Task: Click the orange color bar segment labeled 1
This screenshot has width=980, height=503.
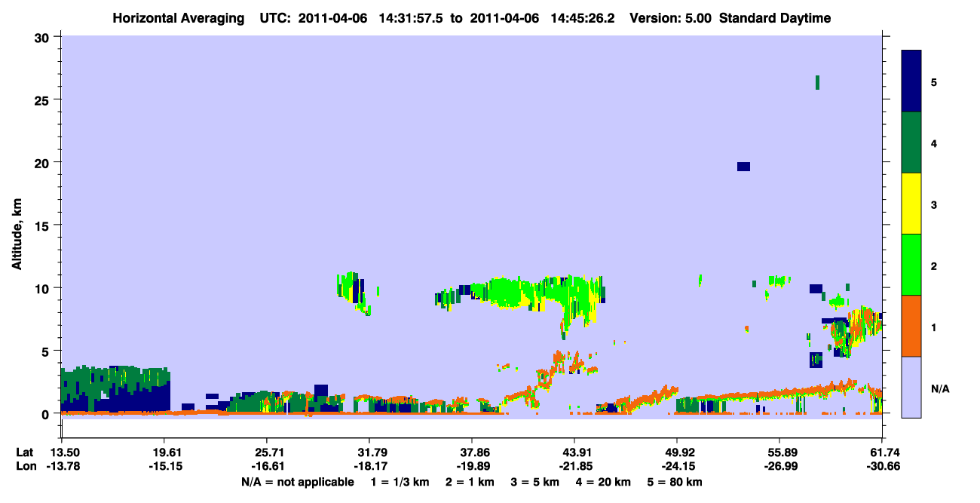Action: click(911, 325)
